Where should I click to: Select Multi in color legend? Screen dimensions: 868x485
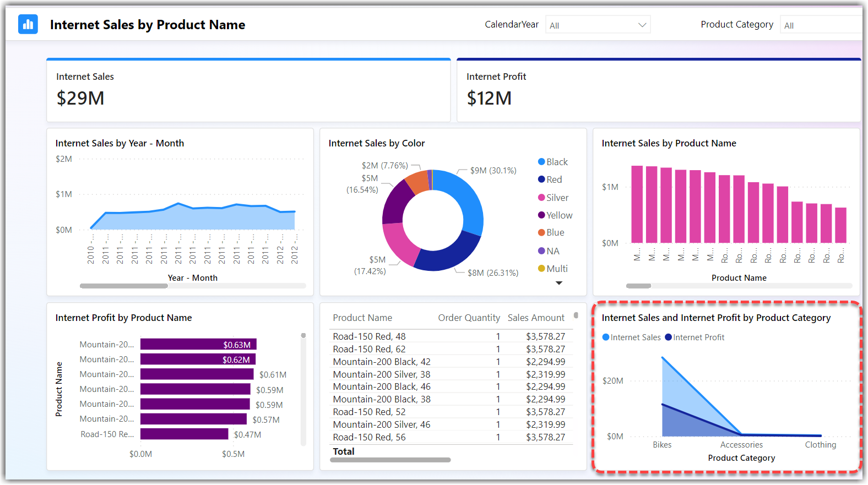(556, 269)
